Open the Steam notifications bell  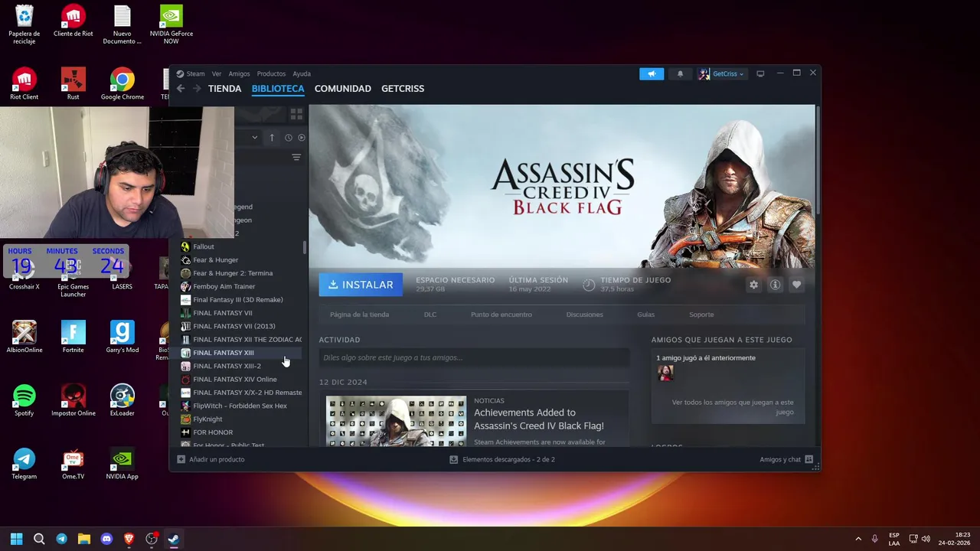point(680,73)
